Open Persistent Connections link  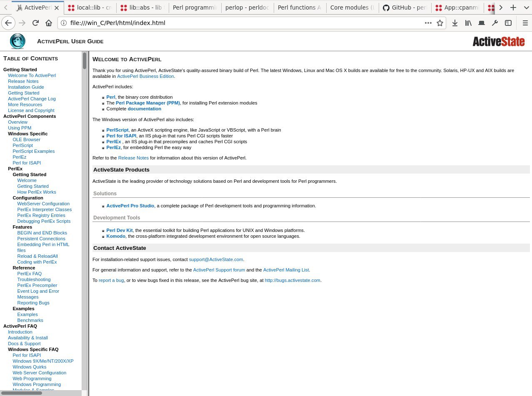tap(41, 239)
